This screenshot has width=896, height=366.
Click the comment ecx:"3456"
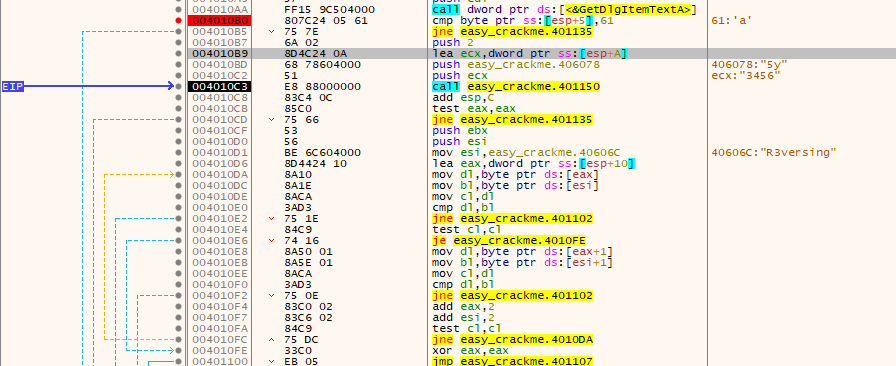746,75
